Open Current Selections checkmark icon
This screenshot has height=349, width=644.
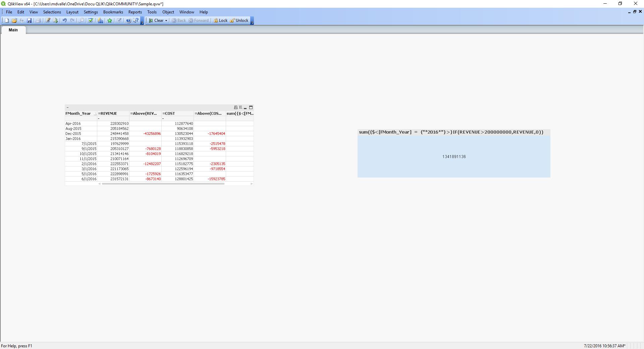[x=90, y=20]
